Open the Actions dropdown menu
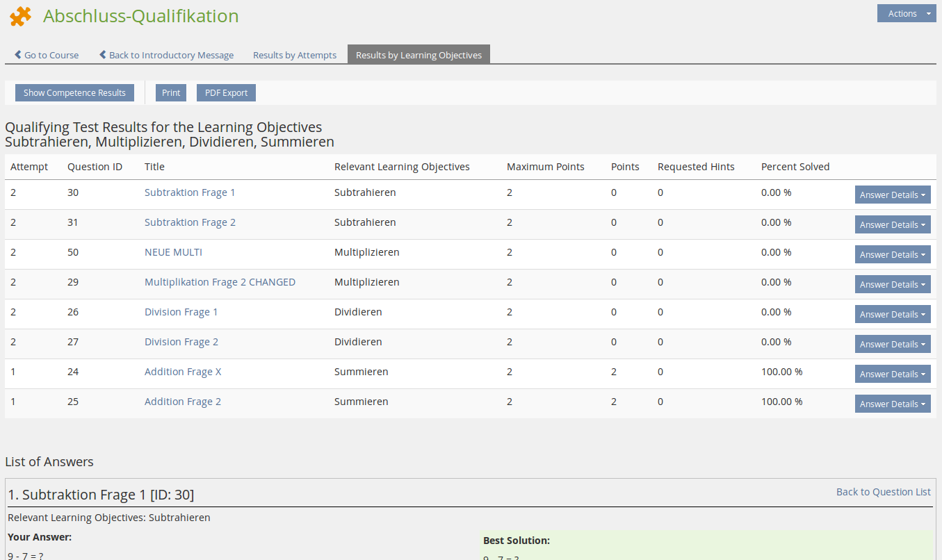The height and width of the screenshot is (560, 942). coord(906,13)
